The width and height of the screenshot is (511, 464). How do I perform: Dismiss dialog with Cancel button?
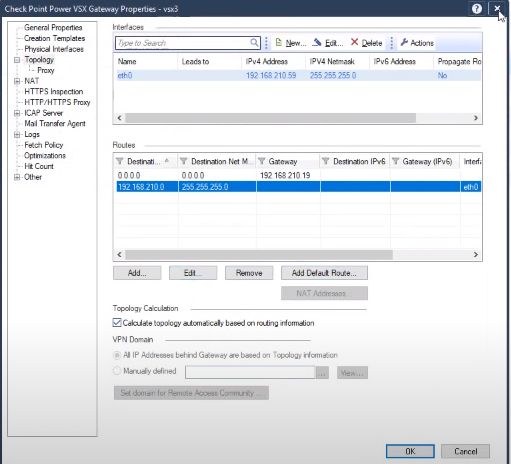point(465,451)
